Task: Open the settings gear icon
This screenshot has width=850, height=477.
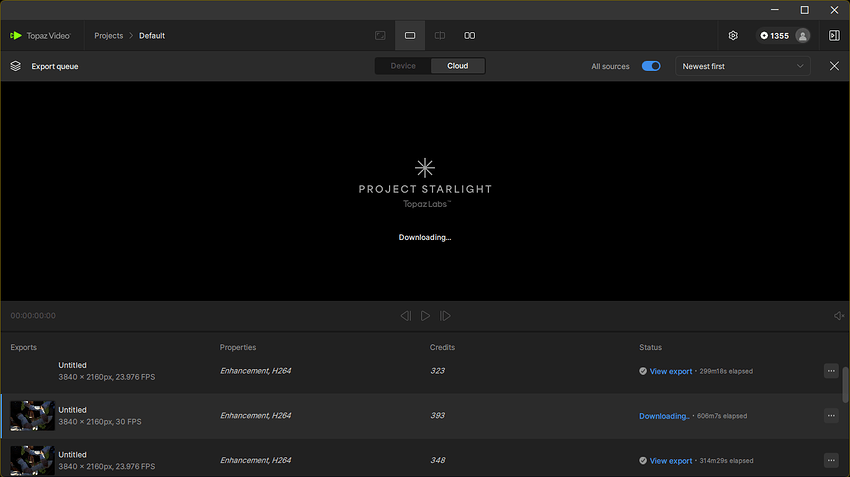Action: [733, 36]
